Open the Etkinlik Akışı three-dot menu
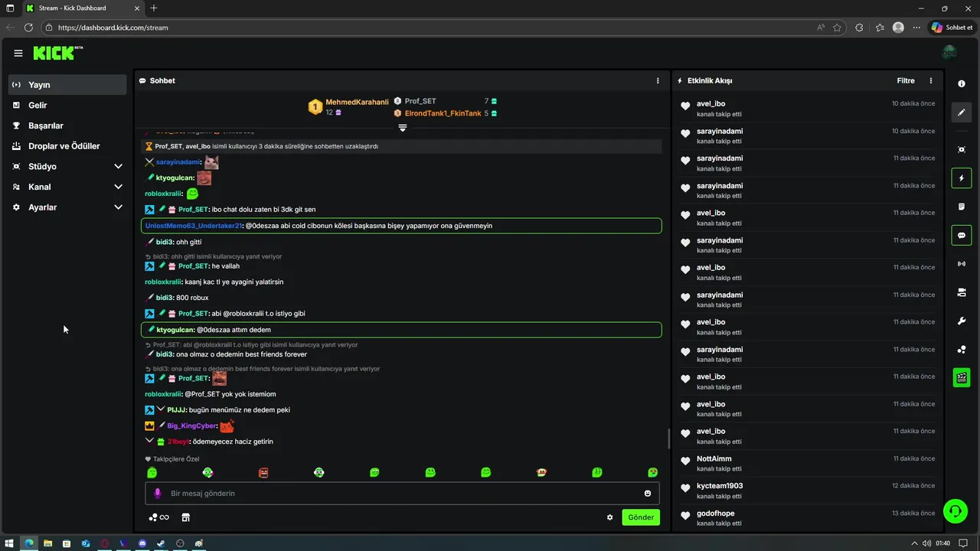The height and width of the screenshot is (551, 980). (931, 80)
